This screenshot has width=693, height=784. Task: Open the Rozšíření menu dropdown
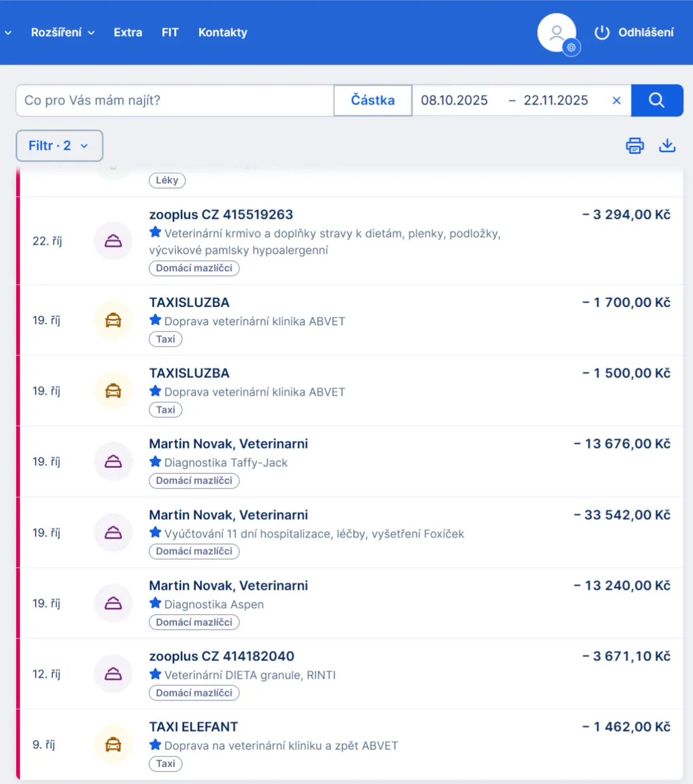coord(62,32)
